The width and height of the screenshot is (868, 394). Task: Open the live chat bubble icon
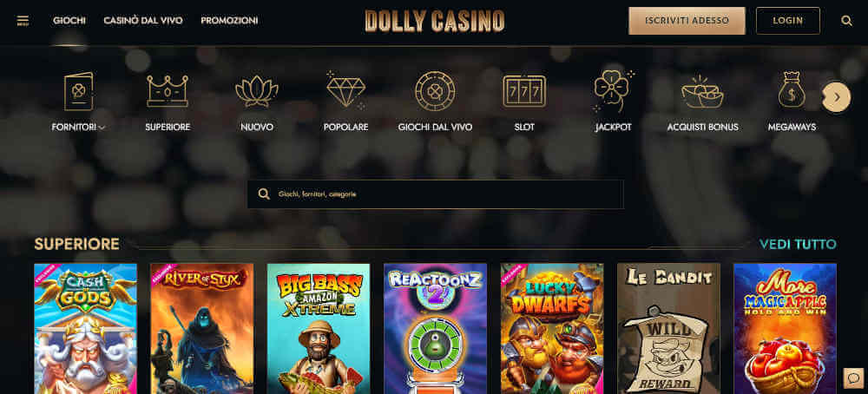coord(853,378)
